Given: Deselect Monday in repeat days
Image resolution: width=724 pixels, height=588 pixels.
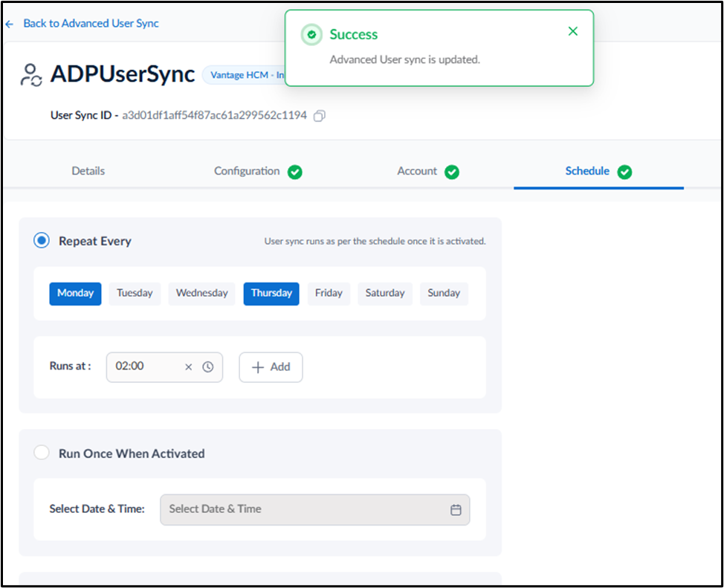Looking at the screenshot, I should (75, 294).
